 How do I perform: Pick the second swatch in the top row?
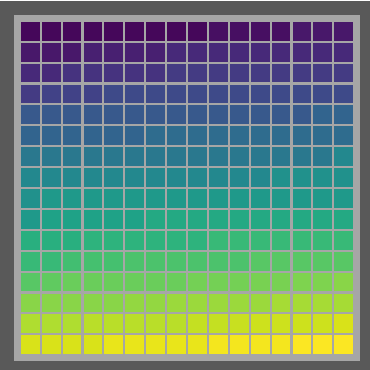click(x=51, y=31)
